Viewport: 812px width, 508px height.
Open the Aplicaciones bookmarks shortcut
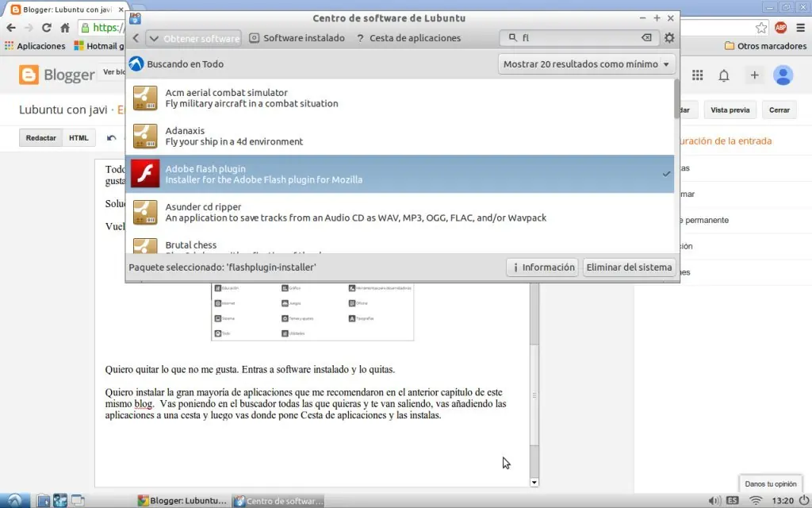point(35,46)
